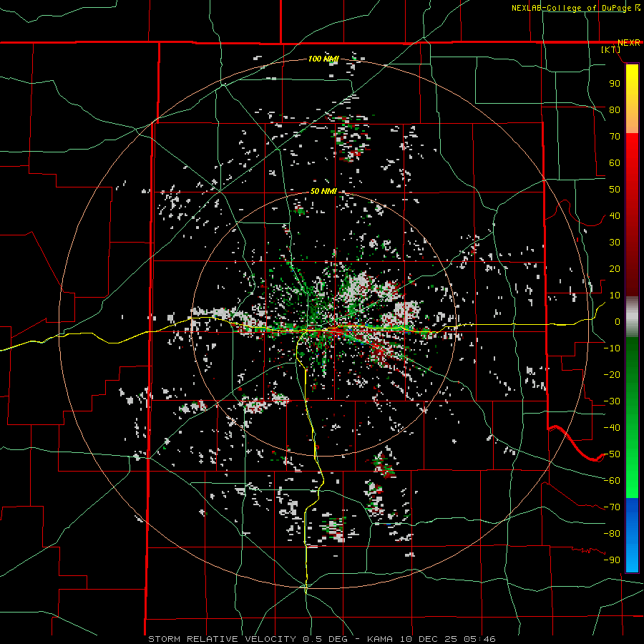
Task: Click the 80 value on velocity scale
Action: tap(615, 110)
